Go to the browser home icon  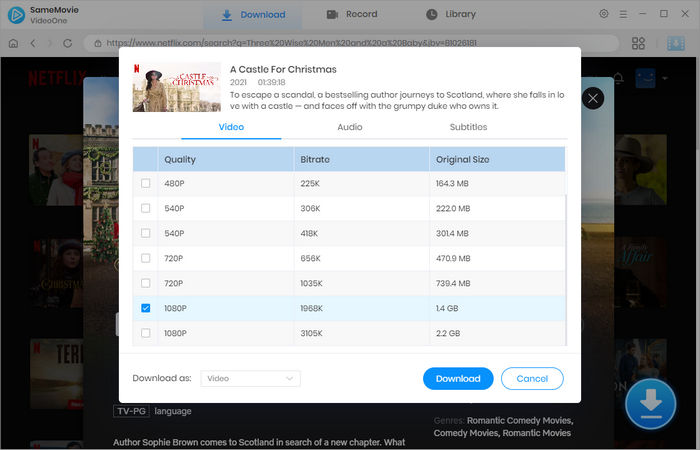tap(13, 43)
